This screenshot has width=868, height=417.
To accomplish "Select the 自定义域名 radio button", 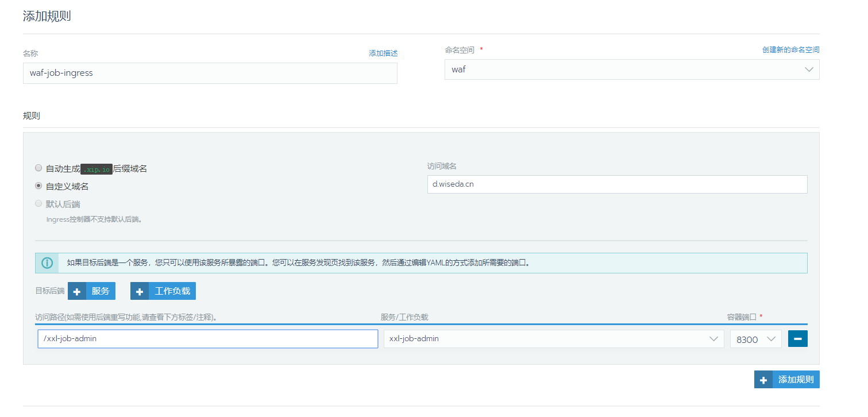I will (x=38, y=186).
